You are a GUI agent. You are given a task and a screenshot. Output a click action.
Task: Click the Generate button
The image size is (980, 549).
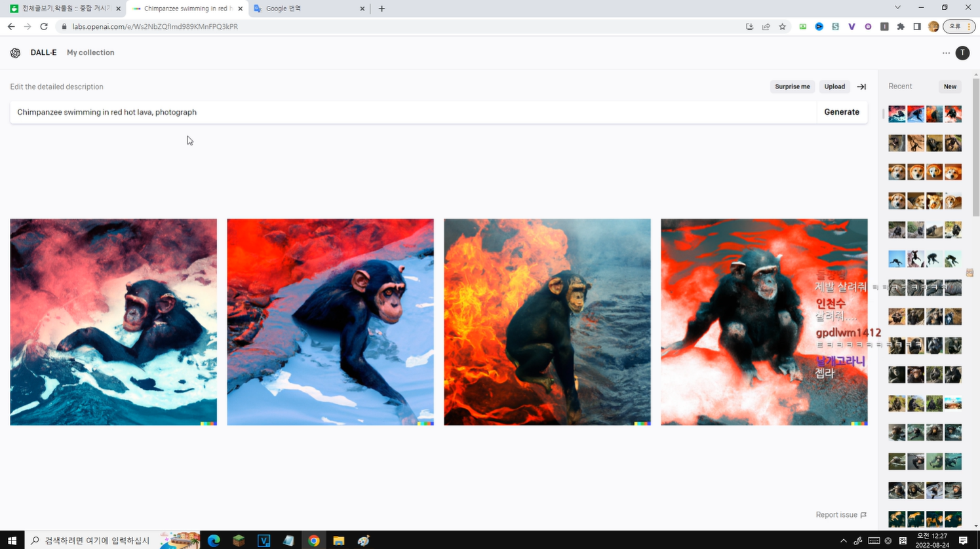click(842, 112)
